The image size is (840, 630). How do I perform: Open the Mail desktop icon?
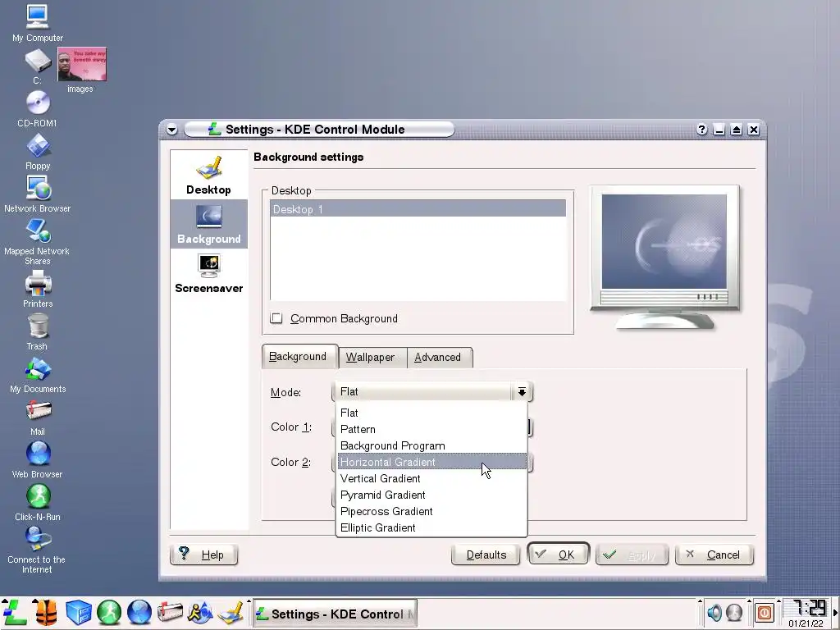[x=38, y=418]
